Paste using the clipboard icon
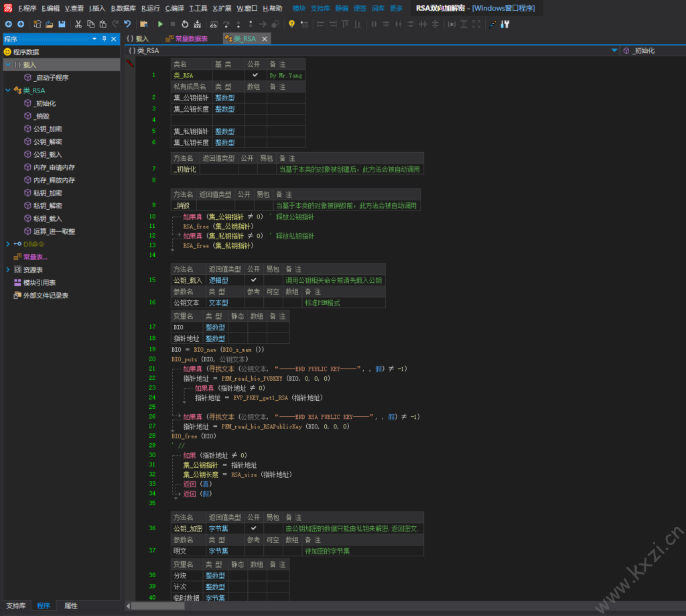 [102, 24]
